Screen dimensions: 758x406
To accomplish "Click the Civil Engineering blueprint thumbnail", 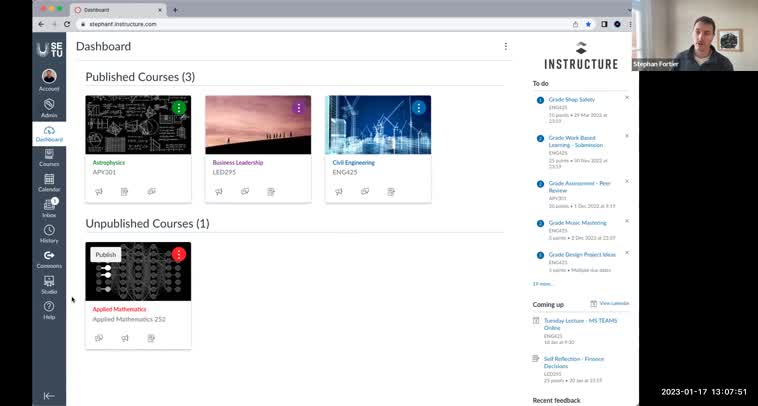I will [x=378, y=125].
